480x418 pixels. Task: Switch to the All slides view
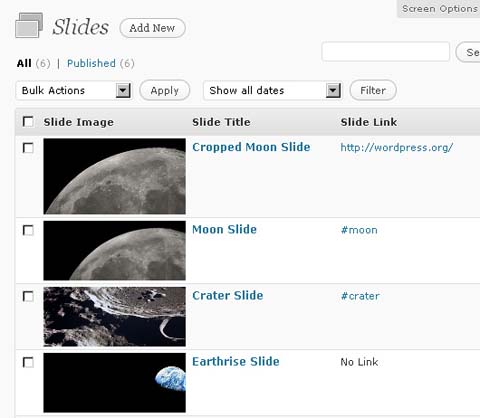point(24,63)
